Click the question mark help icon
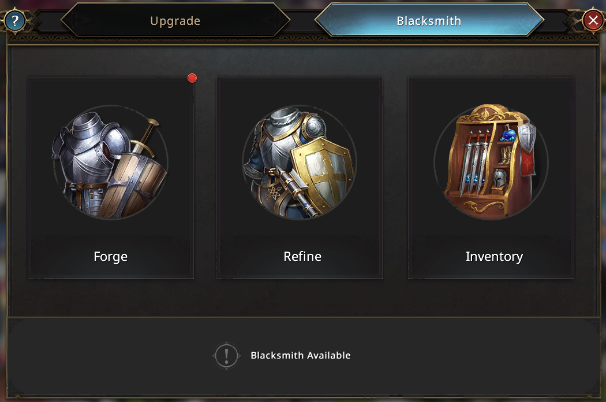This screenshot has height=402, width=606. pos(13,19)
